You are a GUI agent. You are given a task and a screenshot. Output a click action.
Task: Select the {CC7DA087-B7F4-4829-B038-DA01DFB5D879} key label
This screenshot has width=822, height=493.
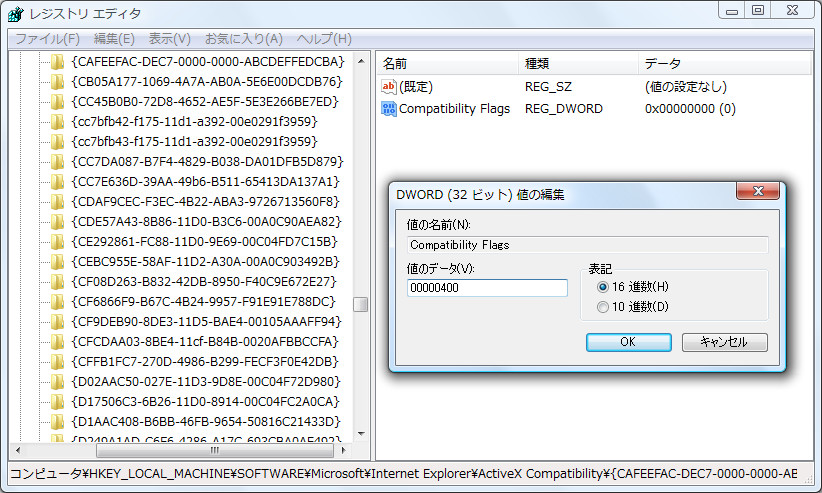(x=208, y=162)
